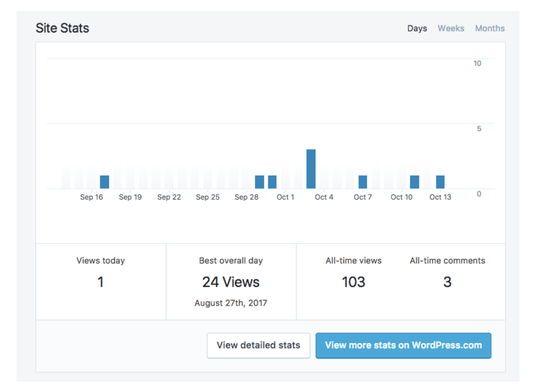534x392 pixels.
Task: Click the October 13 views bar
Action: [x=440, y=181]
